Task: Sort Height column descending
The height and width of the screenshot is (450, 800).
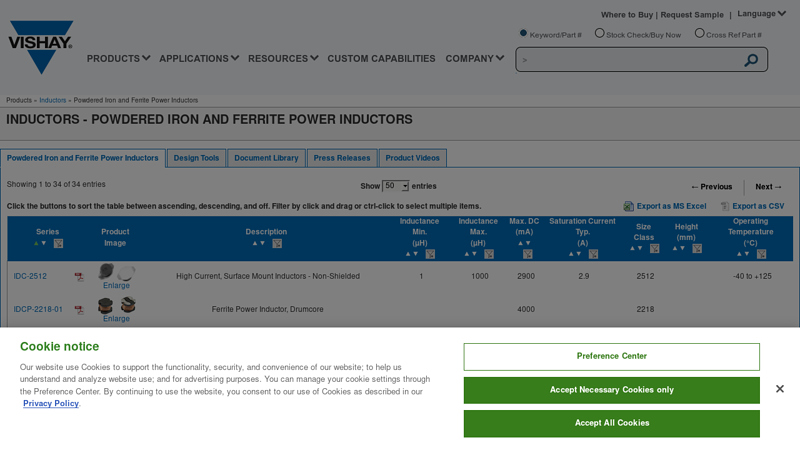Action: [x=683, y=248]
